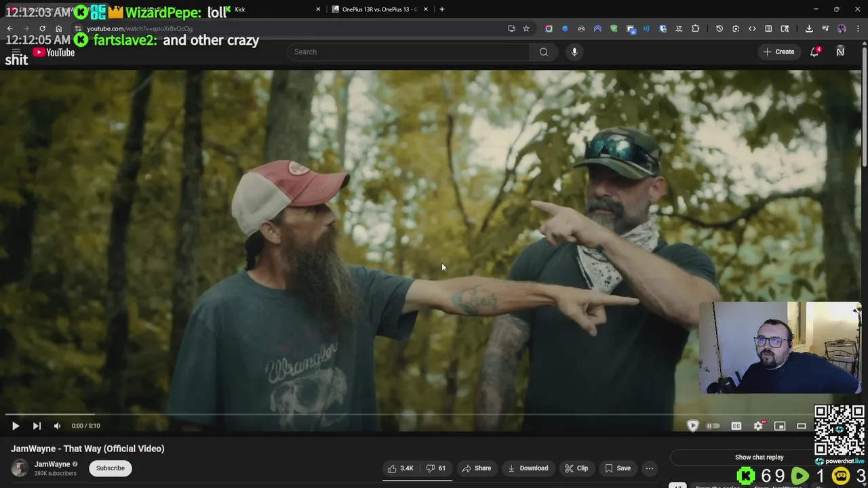
Task: Open browser profile avatar
Action: 842,28
